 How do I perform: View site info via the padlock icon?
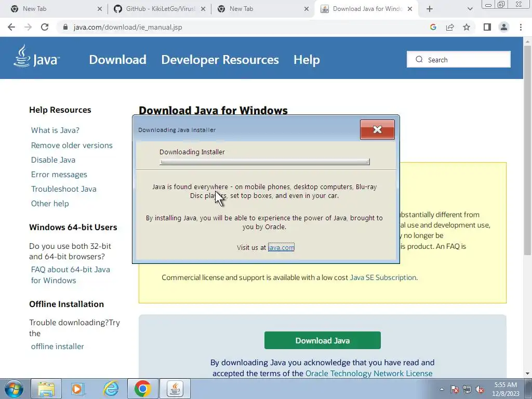(65, 27)
